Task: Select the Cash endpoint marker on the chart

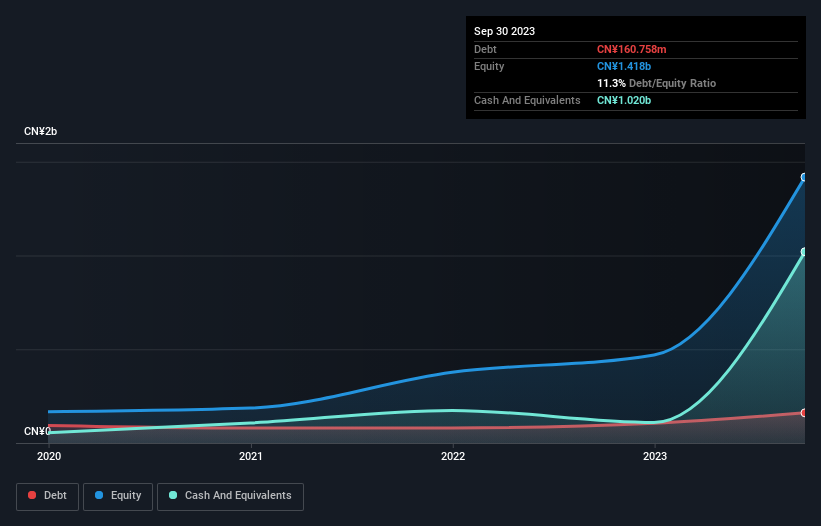Action: coord(804,252)
